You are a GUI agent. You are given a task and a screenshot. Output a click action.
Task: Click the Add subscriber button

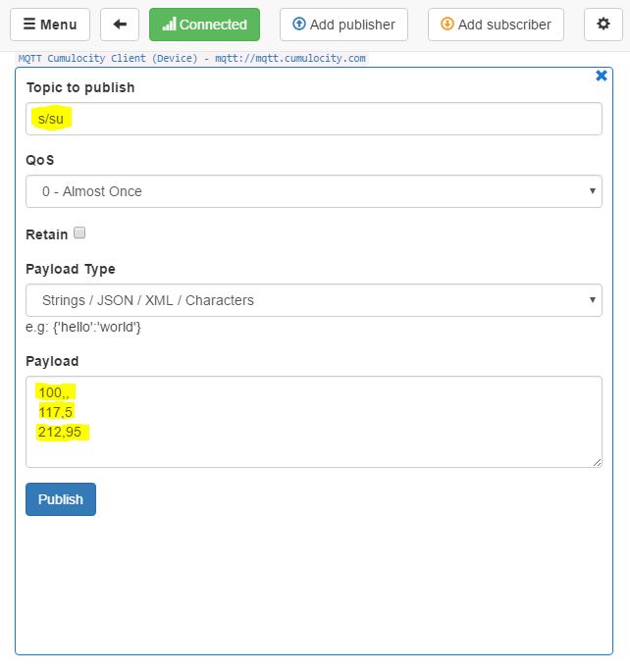pyautogui.click(x=496, y=25)
